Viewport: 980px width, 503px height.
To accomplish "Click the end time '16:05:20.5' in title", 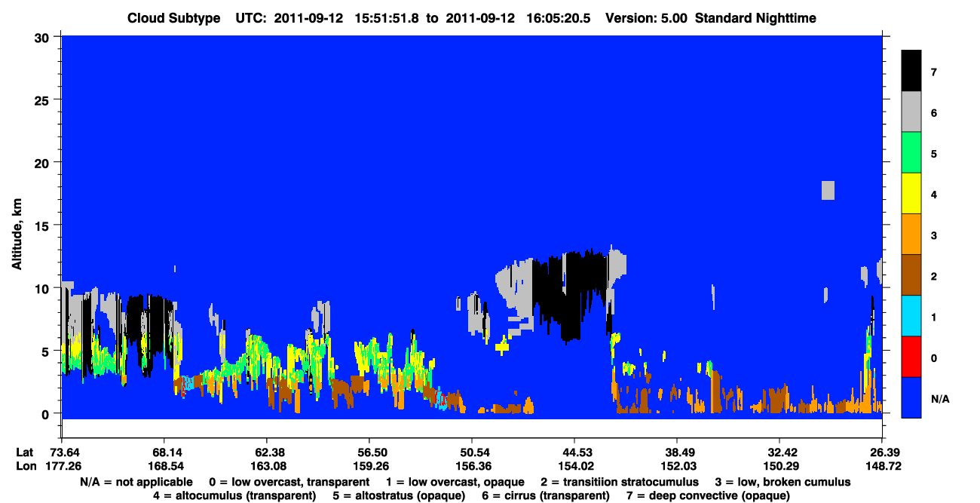I will click(x=557, y=17).
